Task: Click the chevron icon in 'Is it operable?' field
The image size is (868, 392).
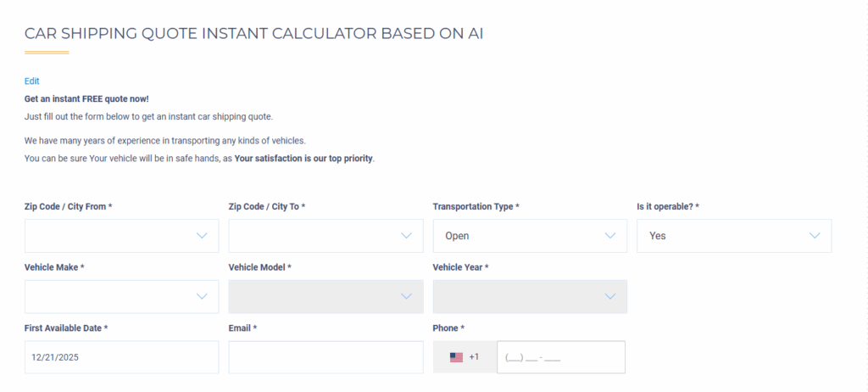Action: click(815, 236)
